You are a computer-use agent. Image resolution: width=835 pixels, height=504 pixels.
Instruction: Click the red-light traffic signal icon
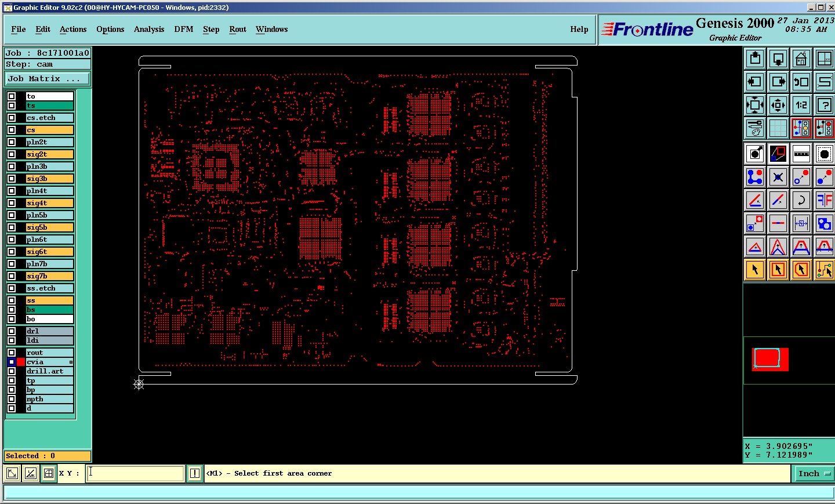click(824, 128)
